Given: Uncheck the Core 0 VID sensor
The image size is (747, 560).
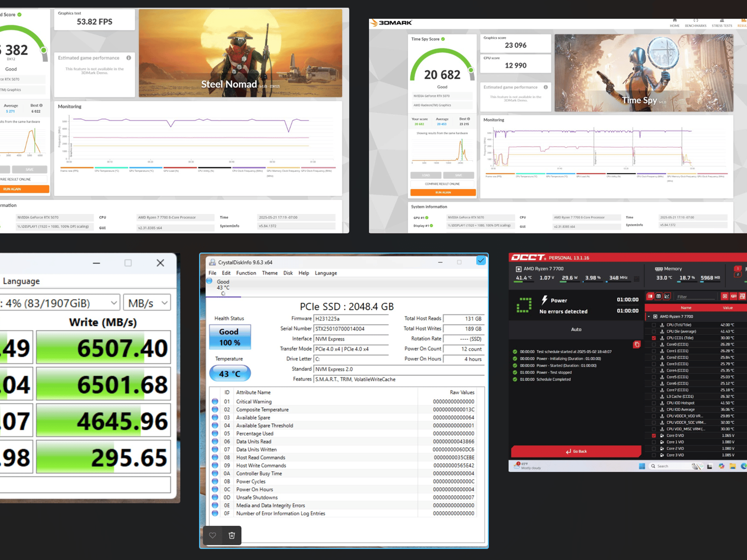Looking at the screenshot, I should [x=654, y=436].
